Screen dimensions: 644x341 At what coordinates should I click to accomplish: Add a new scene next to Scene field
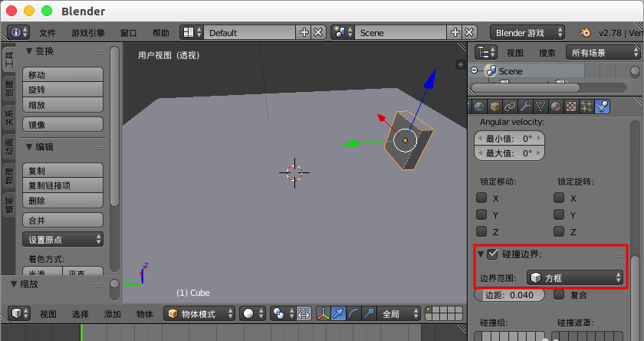[x=455, y=32]
